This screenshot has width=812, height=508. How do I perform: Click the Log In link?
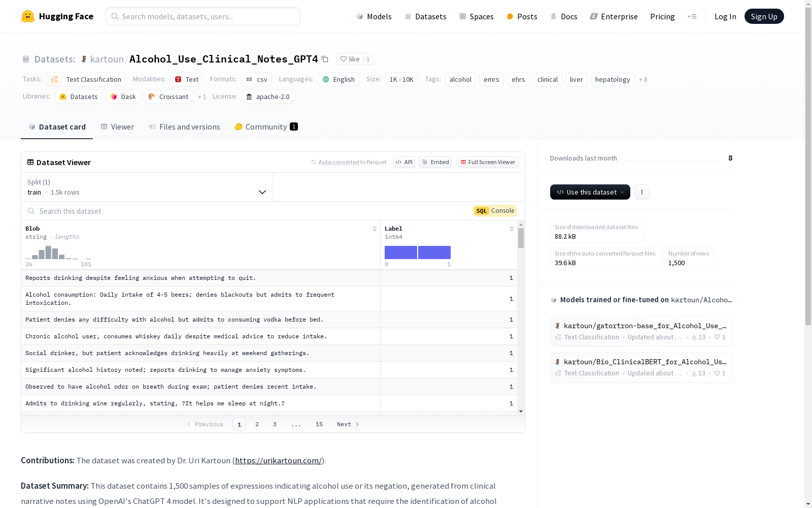tap(725, 16)
